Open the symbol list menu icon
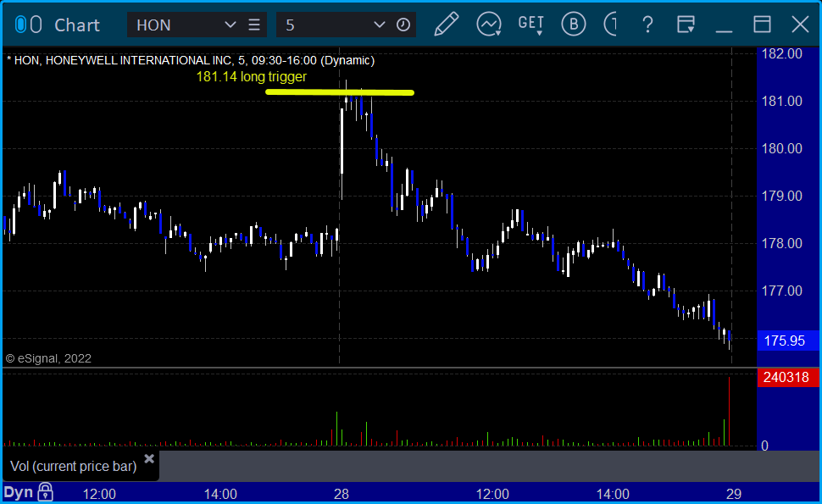The width and height of the screenshot is (822, 504). (x=254, y=25)
